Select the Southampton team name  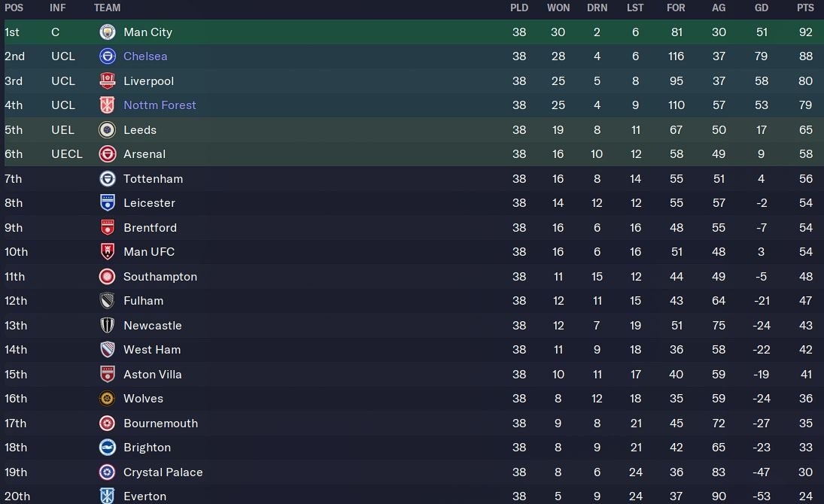click(160, 277)
